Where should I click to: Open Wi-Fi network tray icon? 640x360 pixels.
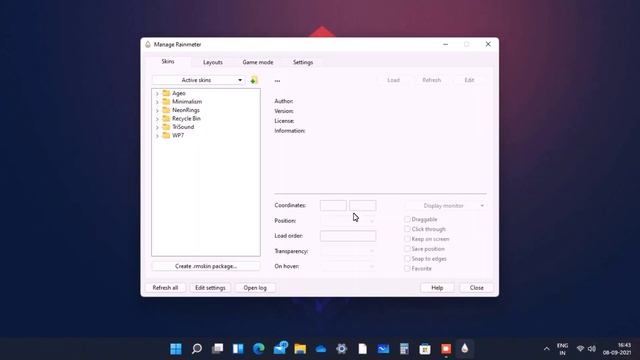(x=580, y=349)
